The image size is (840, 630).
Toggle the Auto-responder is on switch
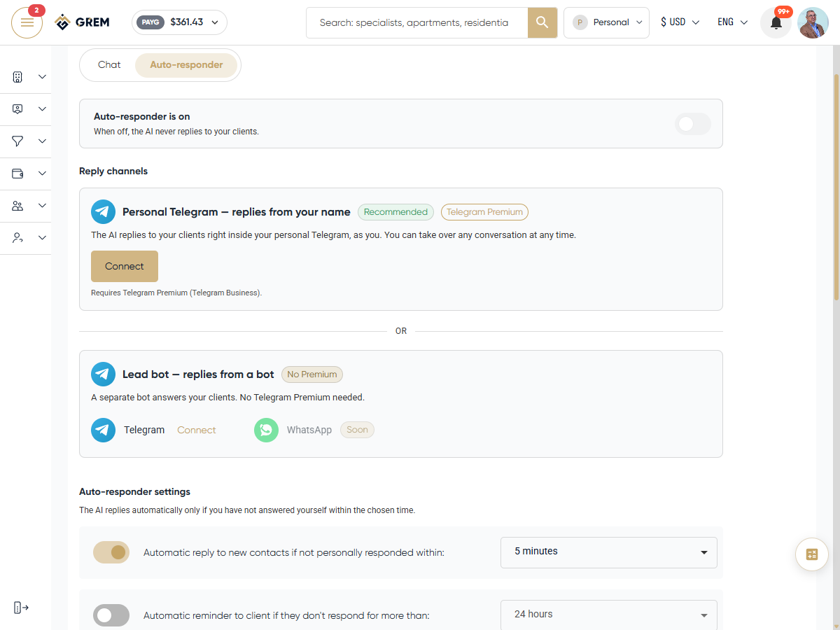click(x=693, y=124)
